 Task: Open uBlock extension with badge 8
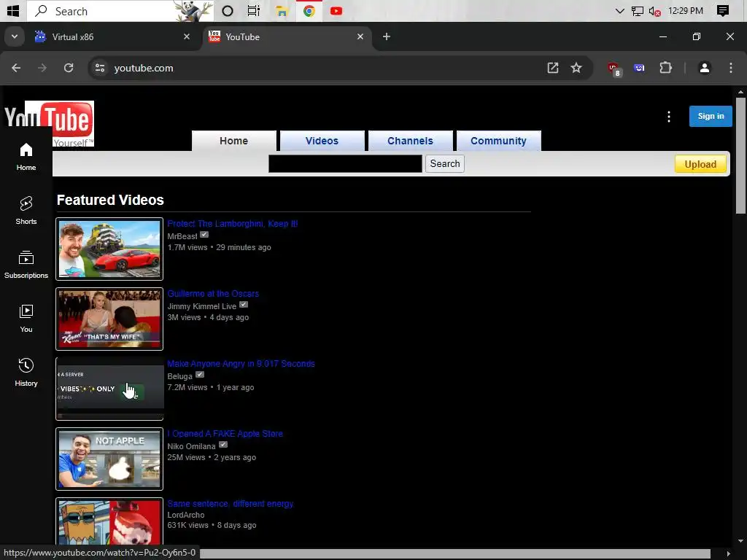point(614,69)
